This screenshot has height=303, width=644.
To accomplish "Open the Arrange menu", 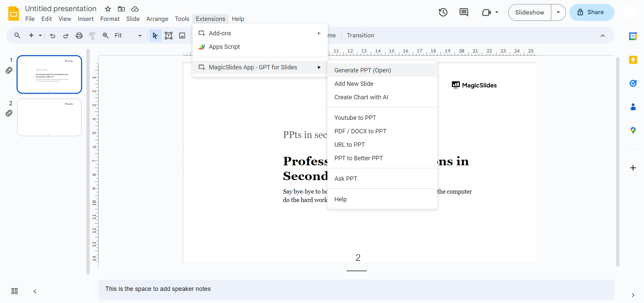I will [x=157, y=19].
